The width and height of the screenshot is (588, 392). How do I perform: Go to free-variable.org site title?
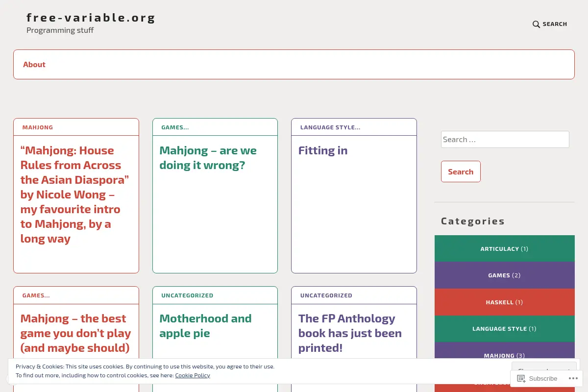coord(91,18)
